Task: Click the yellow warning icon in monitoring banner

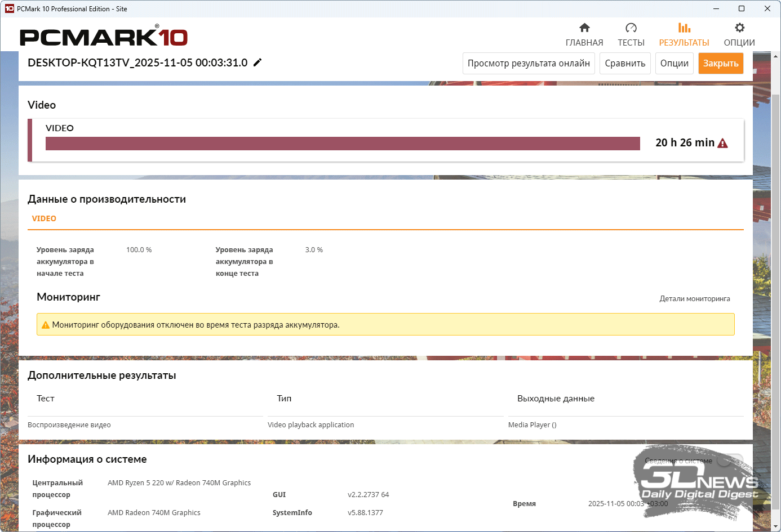Action: [x=46, y=325]
